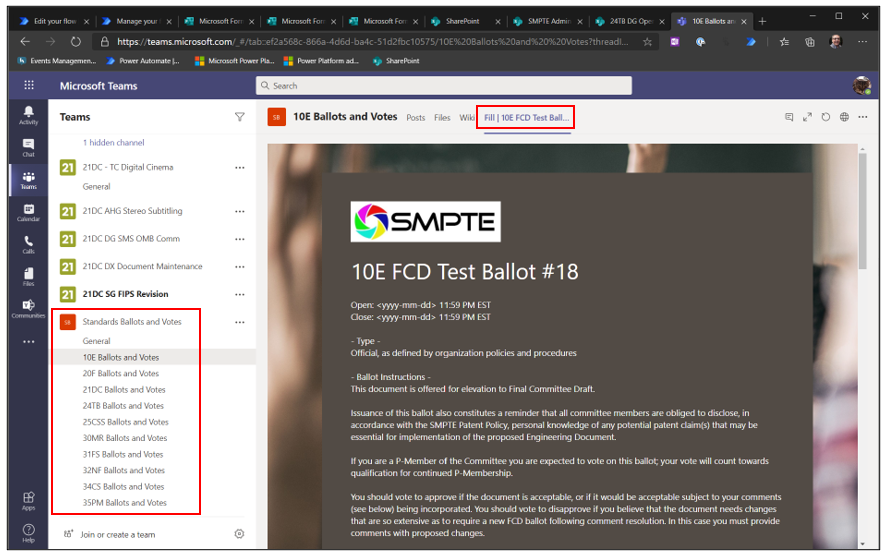The image size is (886, 556).
Task: Open Calls in the sidebar
Action: (28, 244)
